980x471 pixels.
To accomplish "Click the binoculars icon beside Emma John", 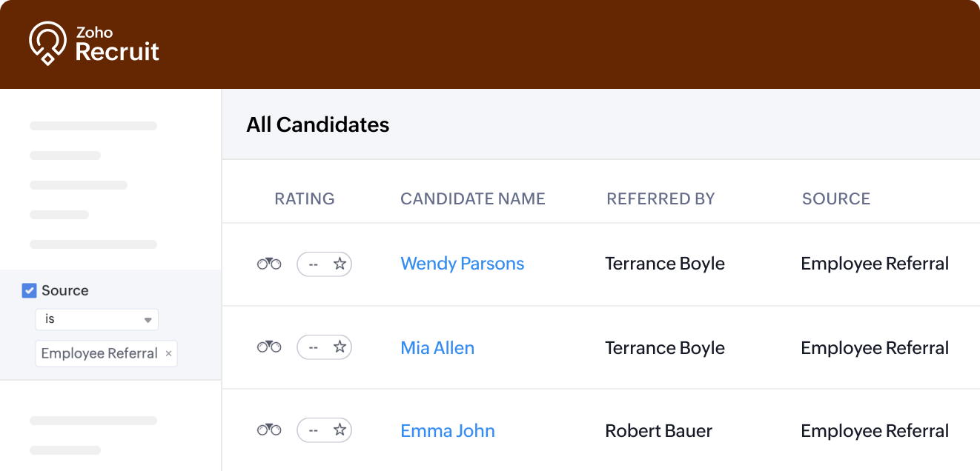I will click(269, 430).
